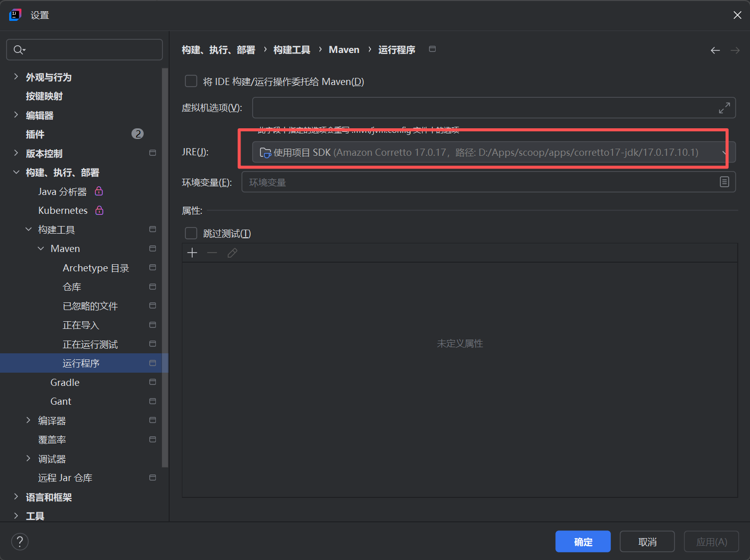Screen dimensions: 750x560
Task: Click the help question mark button
Action: (x=20, y=542)
